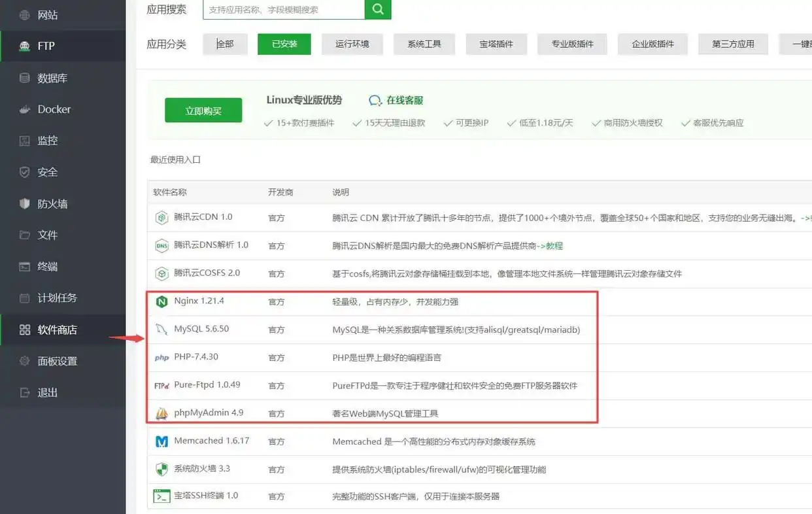Open Docker in the sidebar
812x514 pixels.
tap(54, 109)
